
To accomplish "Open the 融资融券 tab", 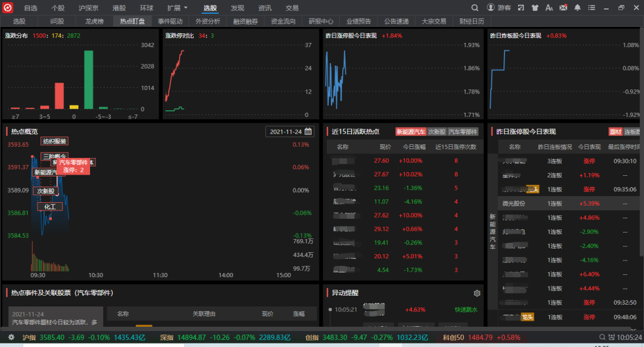I will point(246,21).
